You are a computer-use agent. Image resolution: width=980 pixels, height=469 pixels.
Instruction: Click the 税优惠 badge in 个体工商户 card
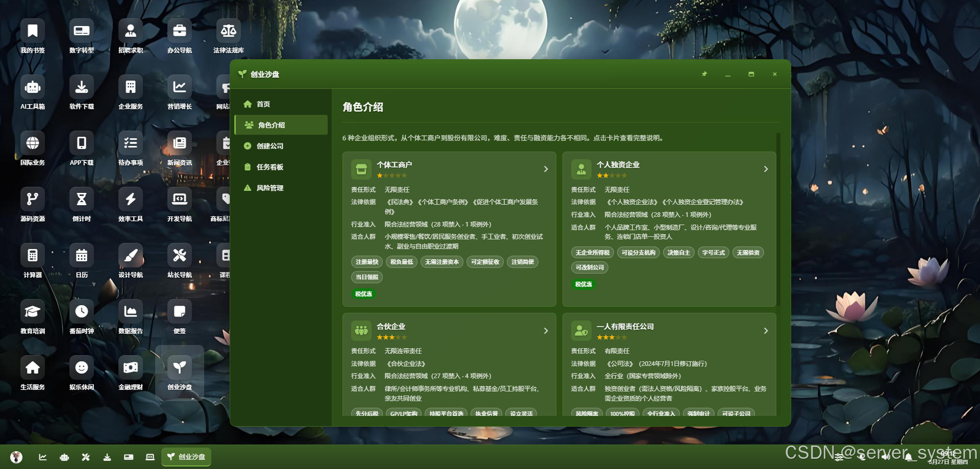click(363, 294)
